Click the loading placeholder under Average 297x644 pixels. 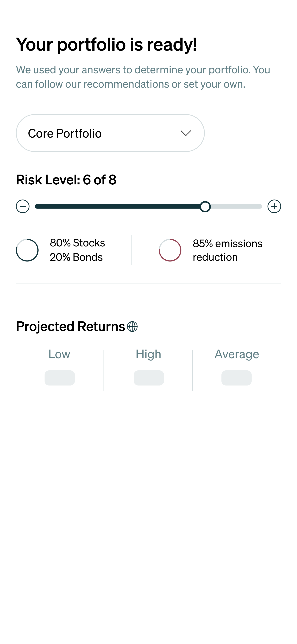pyautogui.click(x=236, y=378)
